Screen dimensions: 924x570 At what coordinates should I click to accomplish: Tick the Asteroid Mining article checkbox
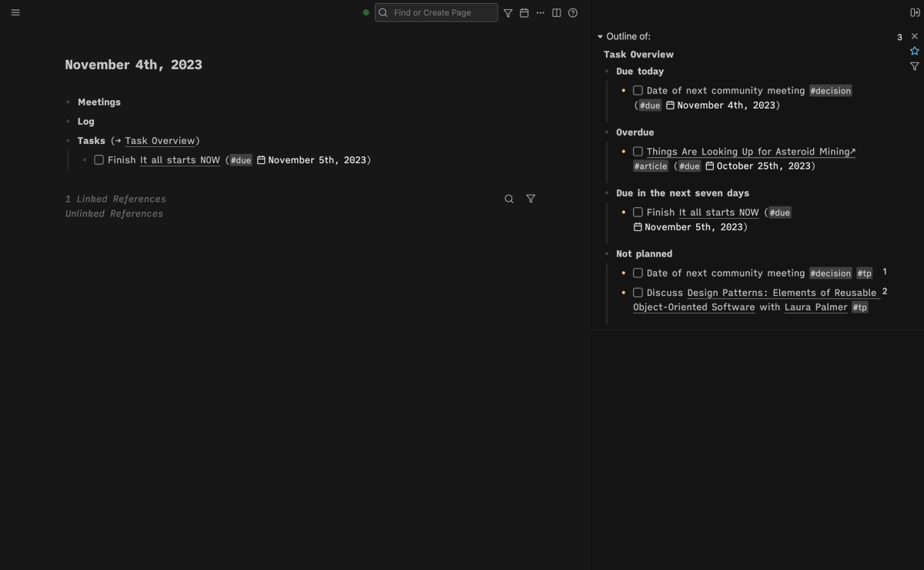[x=638, y=151]
